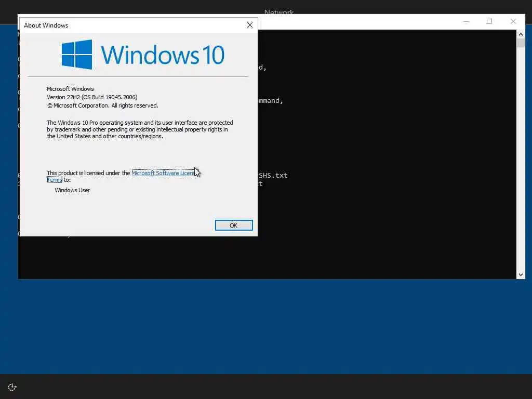Minimize the console window behind the dialog
The height and width of the screenshot is (399, 532).
[x=466, y=21]
